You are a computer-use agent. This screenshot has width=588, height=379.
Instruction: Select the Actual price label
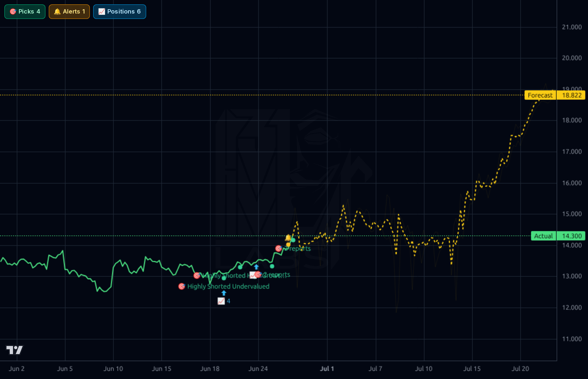(543, 236)
